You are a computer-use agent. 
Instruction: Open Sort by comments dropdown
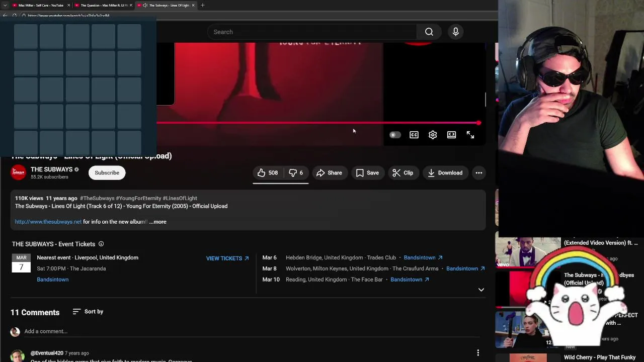88,312
